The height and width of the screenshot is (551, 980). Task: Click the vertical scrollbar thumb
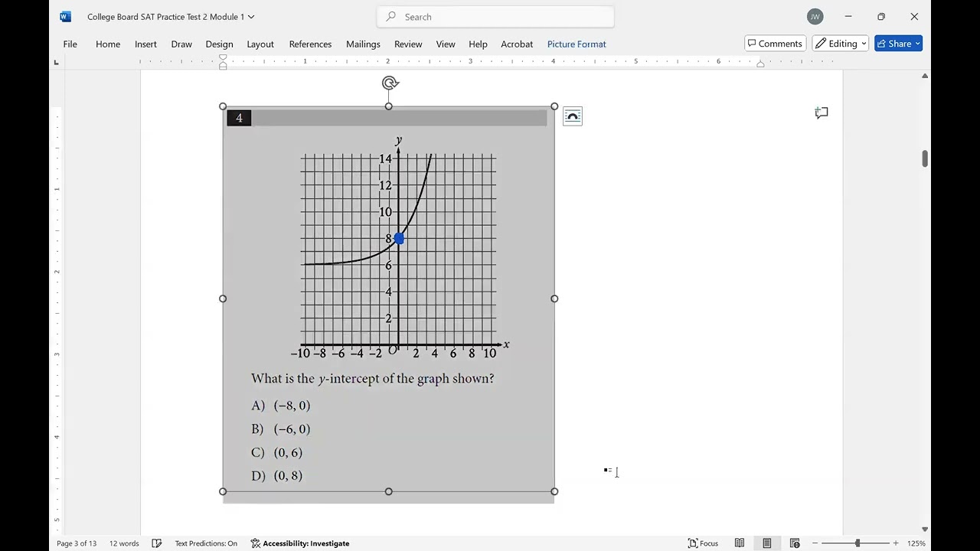pos(925,158)
